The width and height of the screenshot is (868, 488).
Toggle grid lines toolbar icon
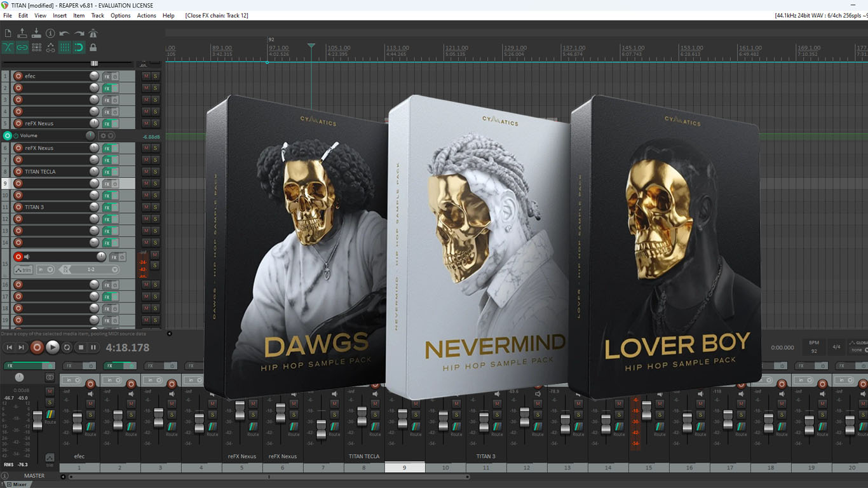[x=64, y=48]
